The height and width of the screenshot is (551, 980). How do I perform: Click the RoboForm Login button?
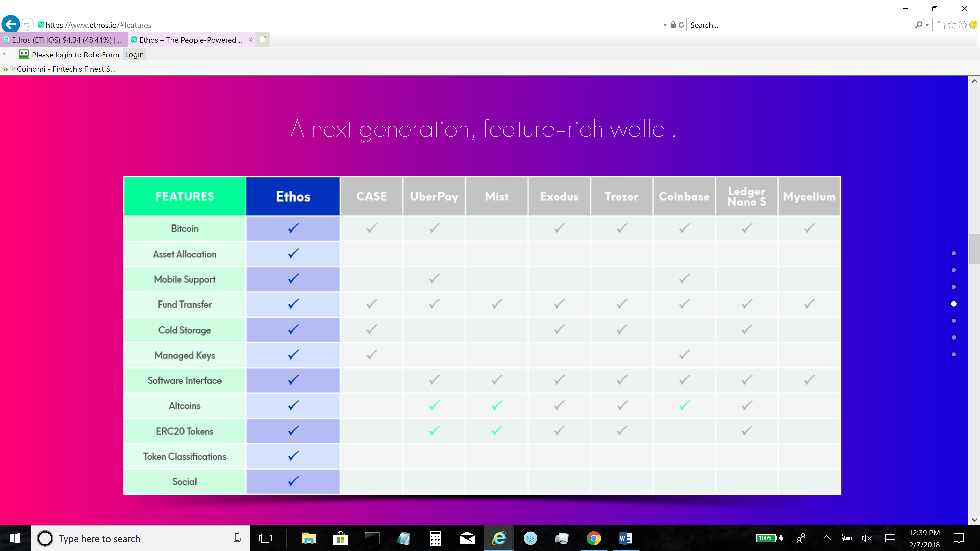[134, 54]
